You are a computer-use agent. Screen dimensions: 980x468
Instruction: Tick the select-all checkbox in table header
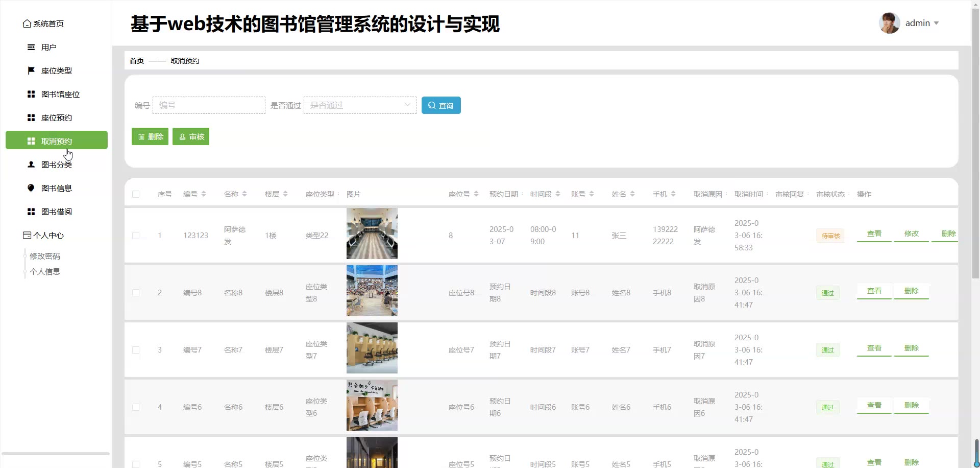click(136, 194)
